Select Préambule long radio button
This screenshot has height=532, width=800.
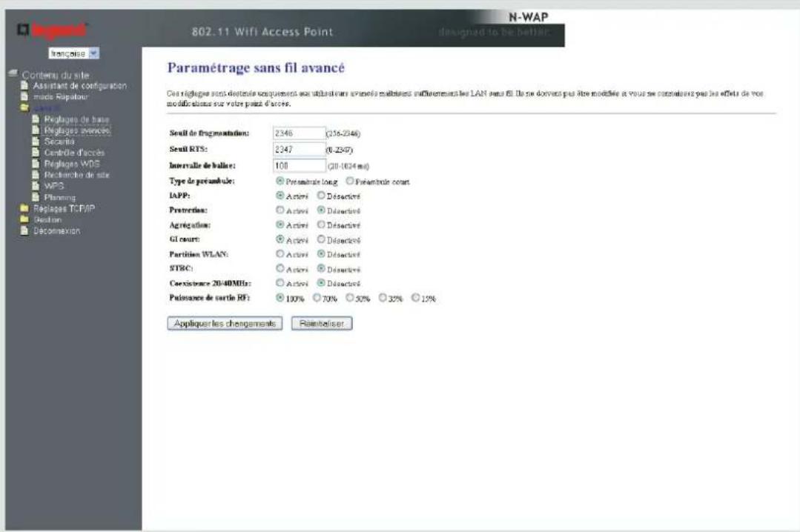[280, 181]
